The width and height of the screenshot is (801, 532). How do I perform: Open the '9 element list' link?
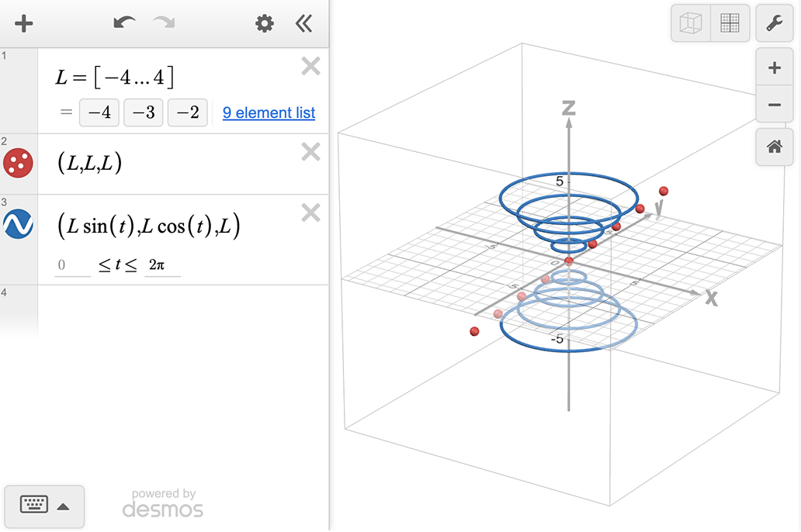pos(269,112)
